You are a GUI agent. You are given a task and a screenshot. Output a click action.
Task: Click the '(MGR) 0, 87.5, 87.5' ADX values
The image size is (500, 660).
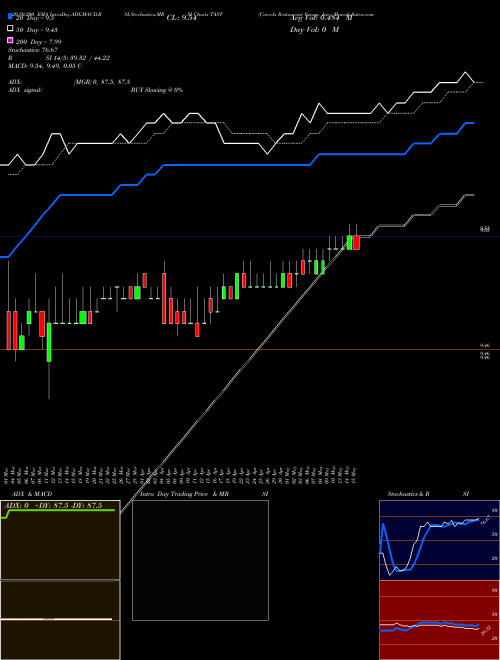pos(102,82)
